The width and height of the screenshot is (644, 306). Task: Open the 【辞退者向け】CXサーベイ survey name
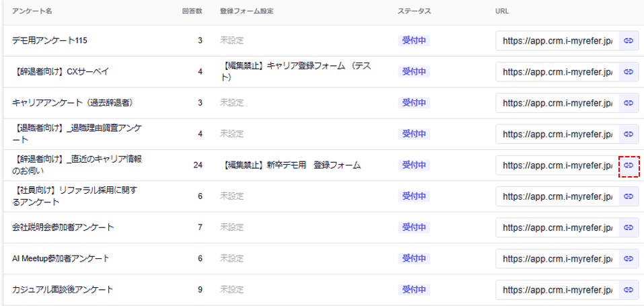click(x=61, y=72)
